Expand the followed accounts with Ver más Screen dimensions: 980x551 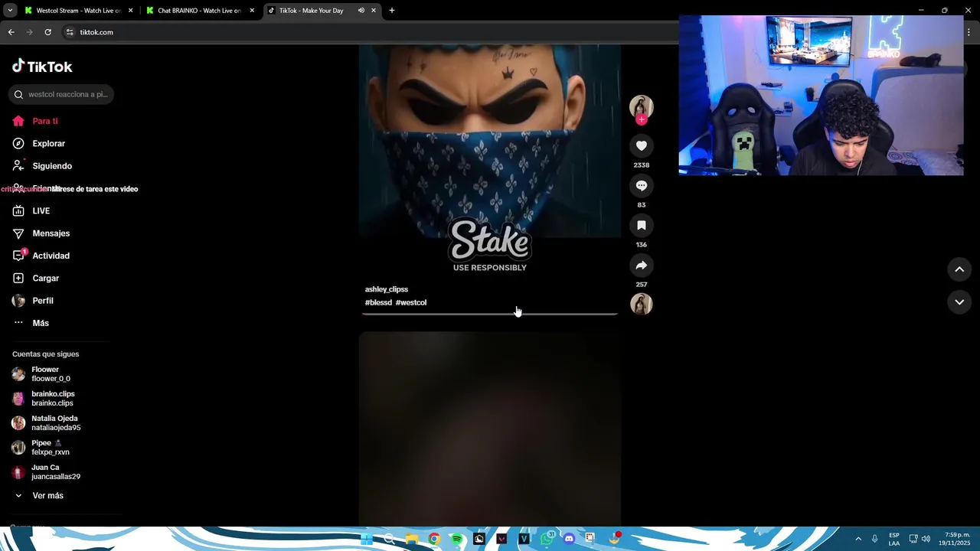[x=38, y=496]
